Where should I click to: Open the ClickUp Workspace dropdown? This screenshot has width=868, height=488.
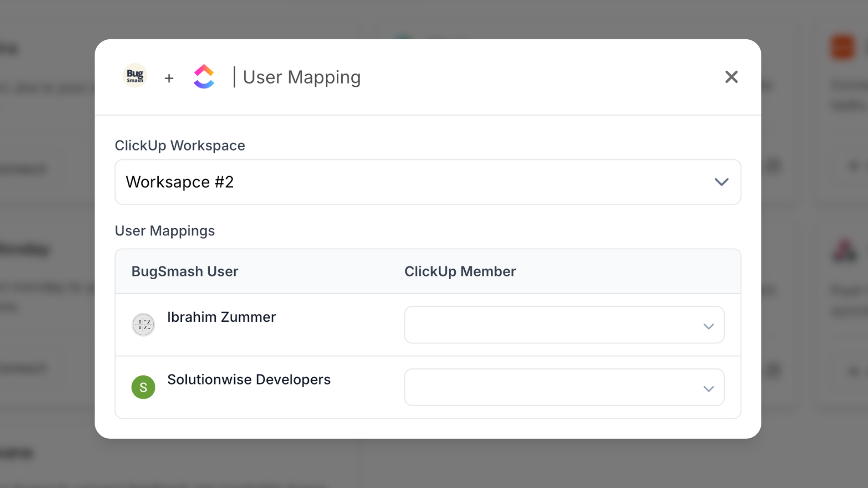(407, 182)
